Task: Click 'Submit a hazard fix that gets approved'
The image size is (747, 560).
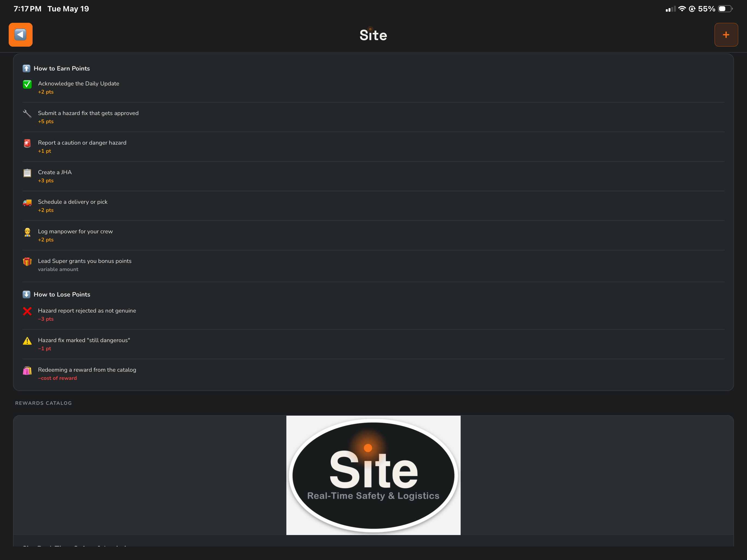Action: tap(88, 113)
